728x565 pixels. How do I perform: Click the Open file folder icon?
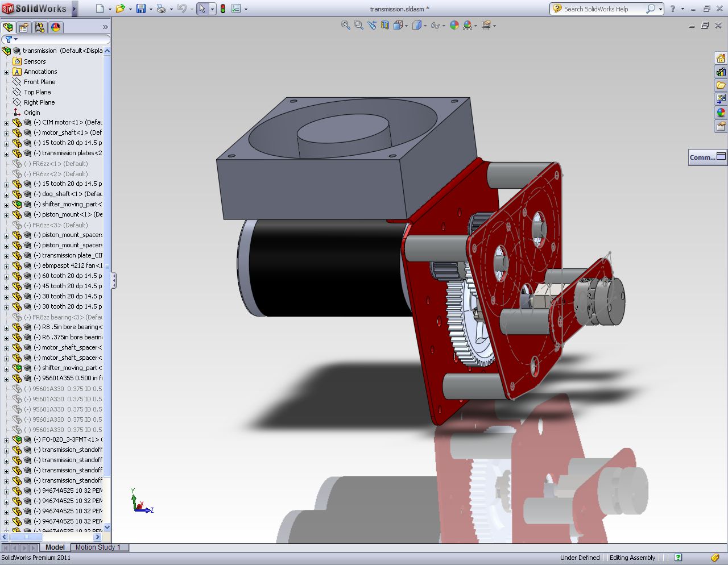pyautogui.click(x=120, y=9)
